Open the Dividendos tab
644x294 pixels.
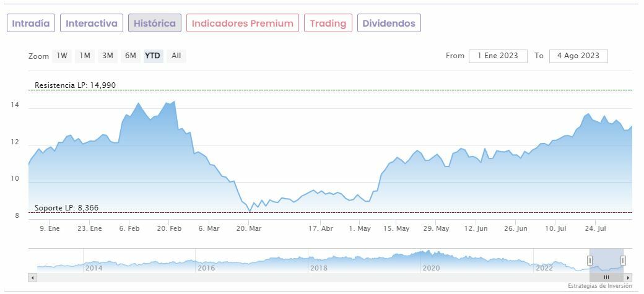[389, 24]
